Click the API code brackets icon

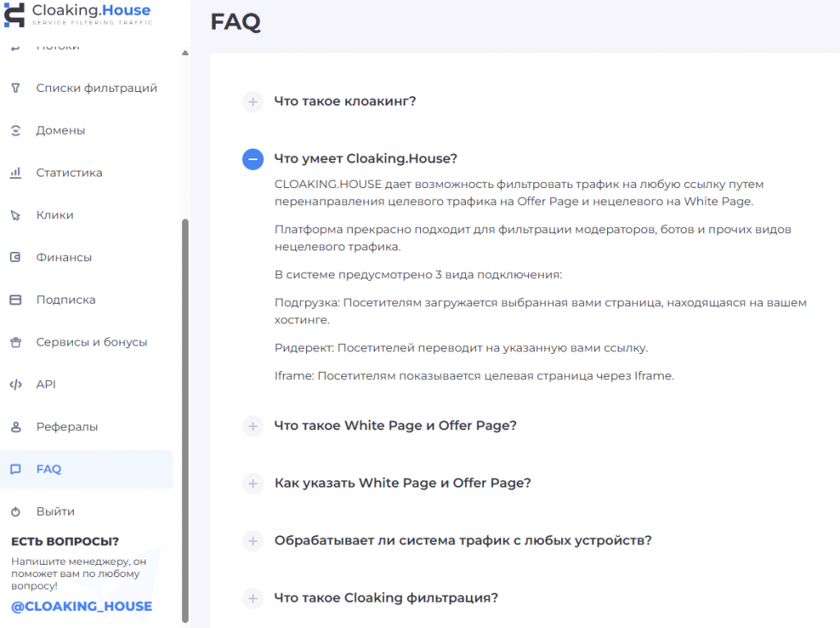tap(16, 384)
